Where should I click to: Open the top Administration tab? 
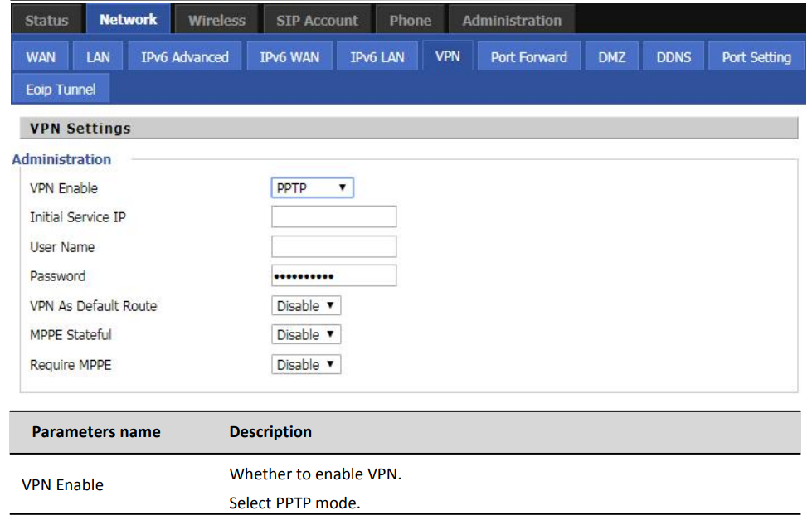[512, 20]
